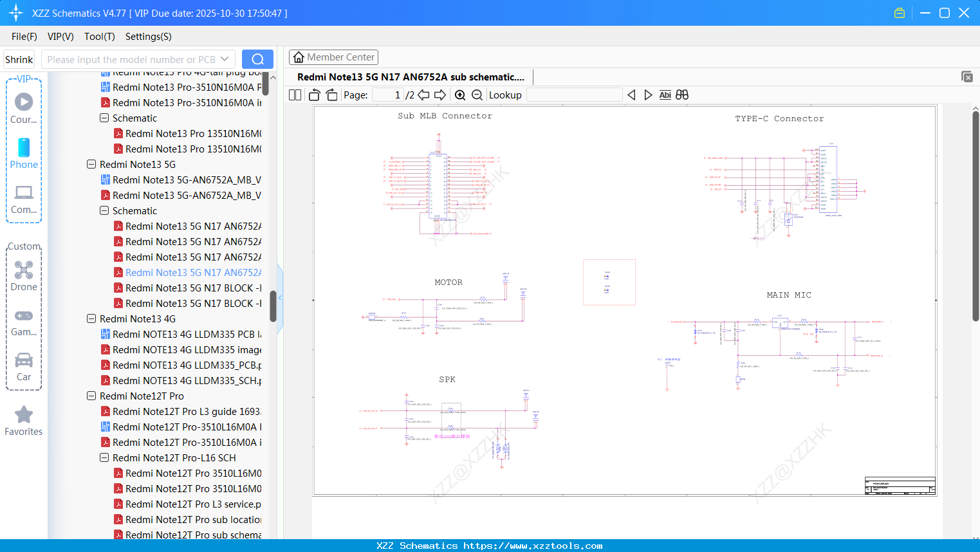Open the Tool(T) menu
Screen dimensions: 980x552
99,37
